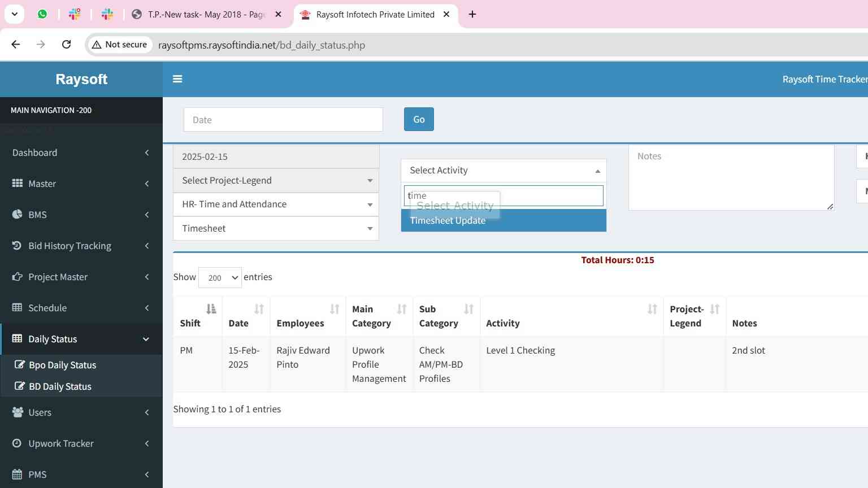
Task: Click the Upwork Tracker clock icon
Action: click(x=18, y=443)
